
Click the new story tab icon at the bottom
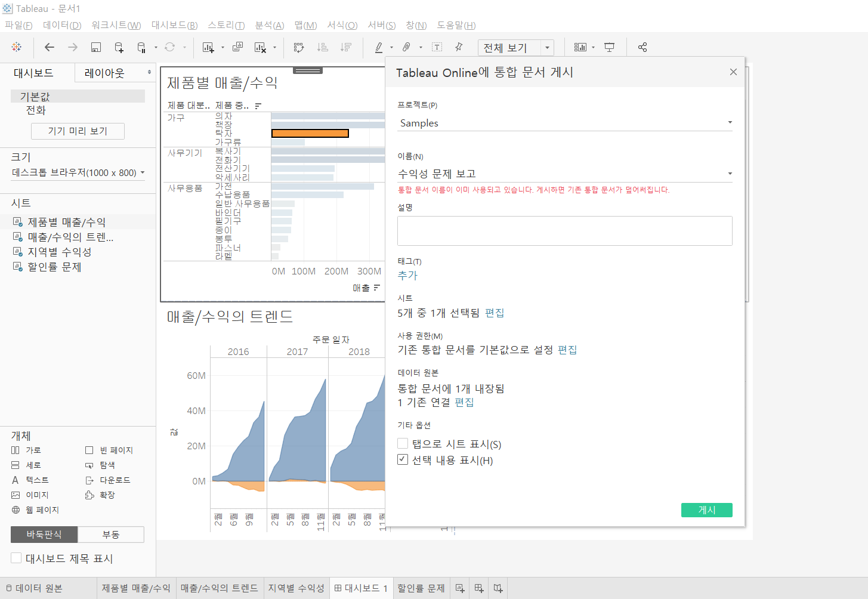[x=498, y=588]
